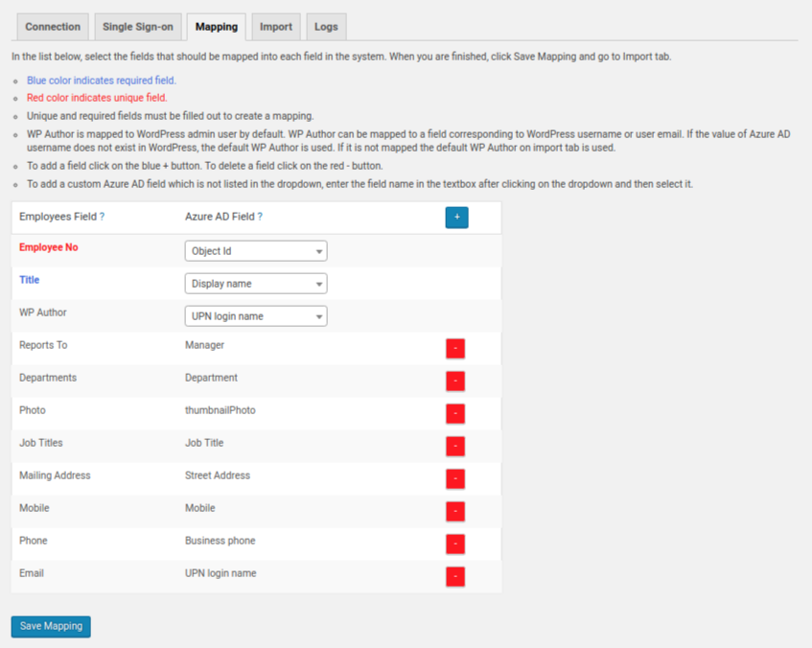Open the Title Display name dropdown

256,284
